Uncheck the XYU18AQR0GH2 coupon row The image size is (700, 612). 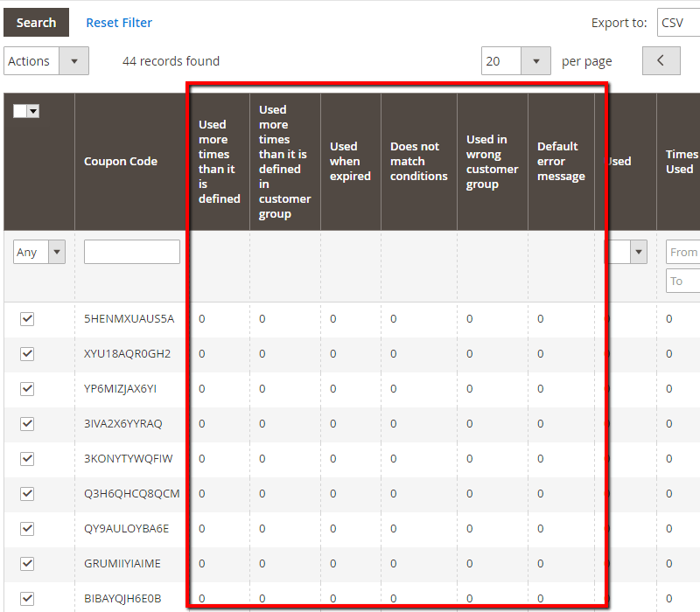[x=27, y=354]
